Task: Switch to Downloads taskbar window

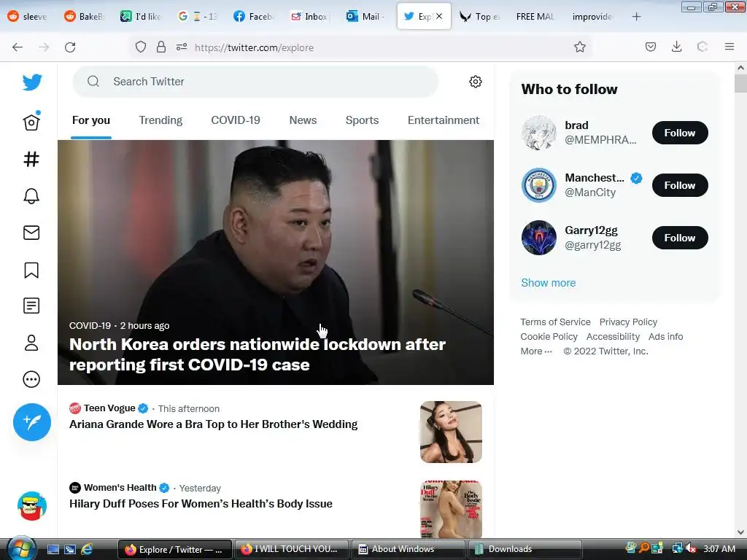Action: pyautogui.click(x=525, y=550)
